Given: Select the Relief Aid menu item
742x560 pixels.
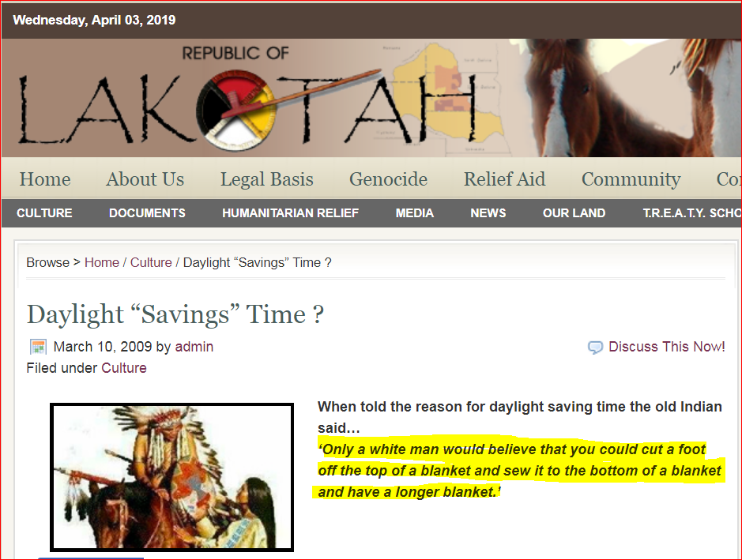Looking at the screenshot, I should pyautogui.click(x=504, y=179).
